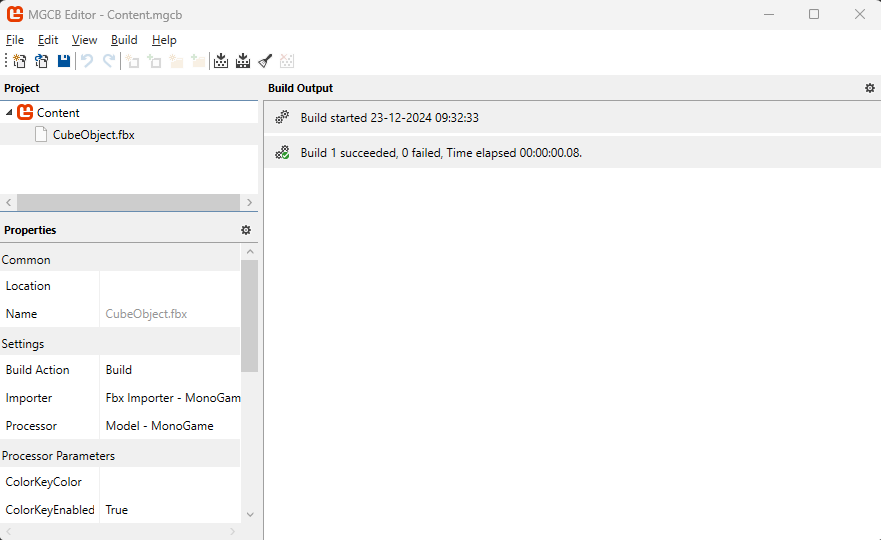Click the Undo arrow icon
The image size is (881, 540).
87,61
